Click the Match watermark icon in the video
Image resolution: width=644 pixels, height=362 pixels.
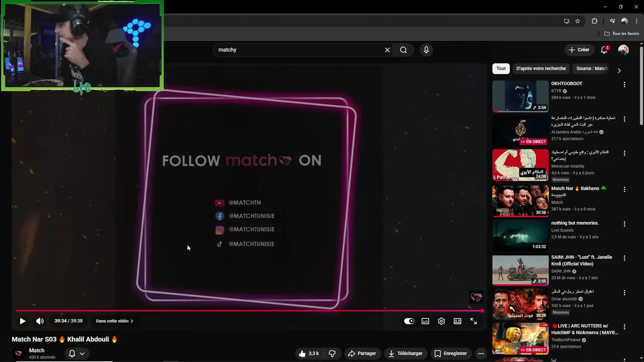pos(476,297)
